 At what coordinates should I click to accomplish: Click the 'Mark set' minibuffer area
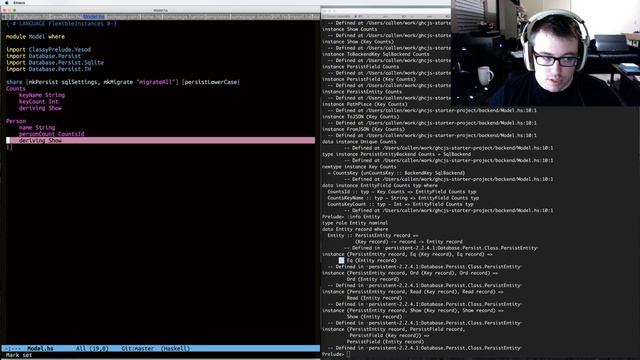(x=19, y=355)
